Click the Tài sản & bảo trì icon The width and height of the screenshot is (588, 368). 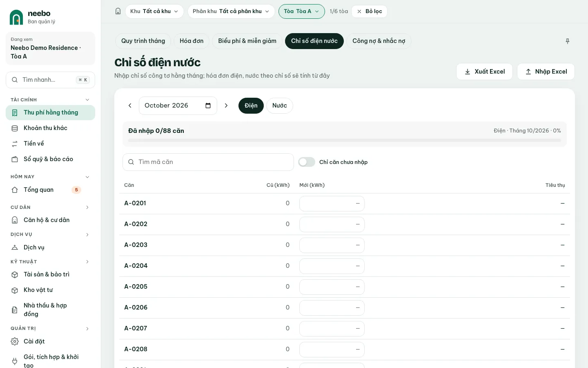[15, 275]
